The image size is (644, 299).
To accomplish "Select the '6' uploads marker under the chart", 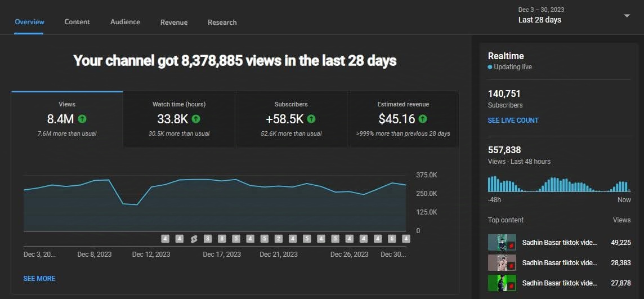I will pyautogui.click(x=392, y=239).
